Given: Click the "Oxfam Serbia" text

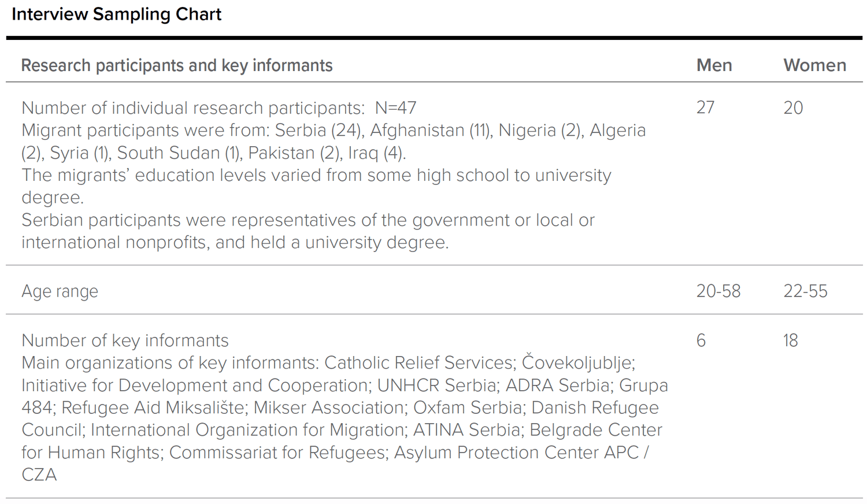Looking at the screenshot, I should click(467, 408).
